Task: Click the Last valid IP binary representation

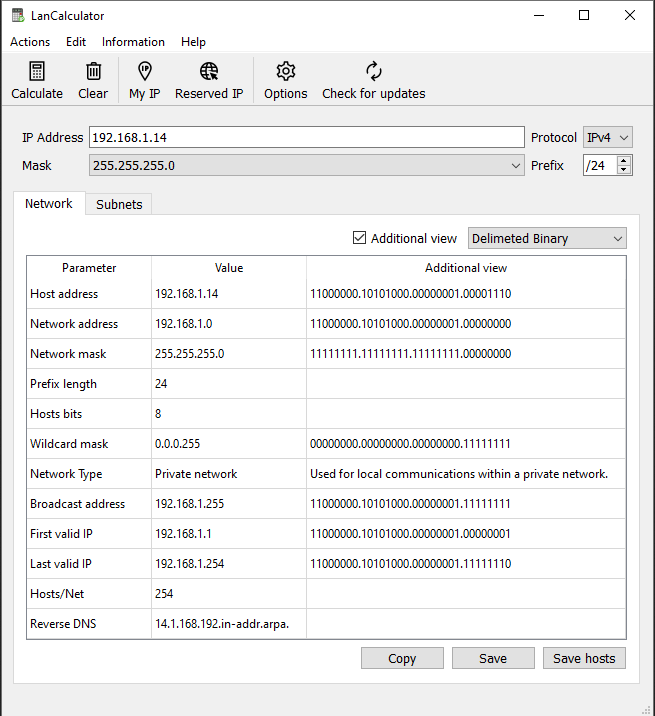Action: click(x=411, y=564)
